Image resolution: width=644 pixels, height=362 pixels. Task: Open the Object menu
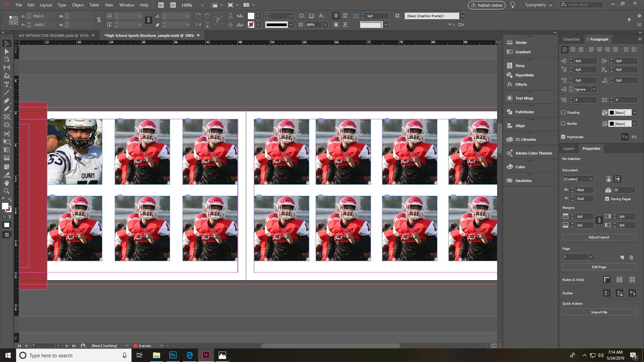tap(78, 5)
